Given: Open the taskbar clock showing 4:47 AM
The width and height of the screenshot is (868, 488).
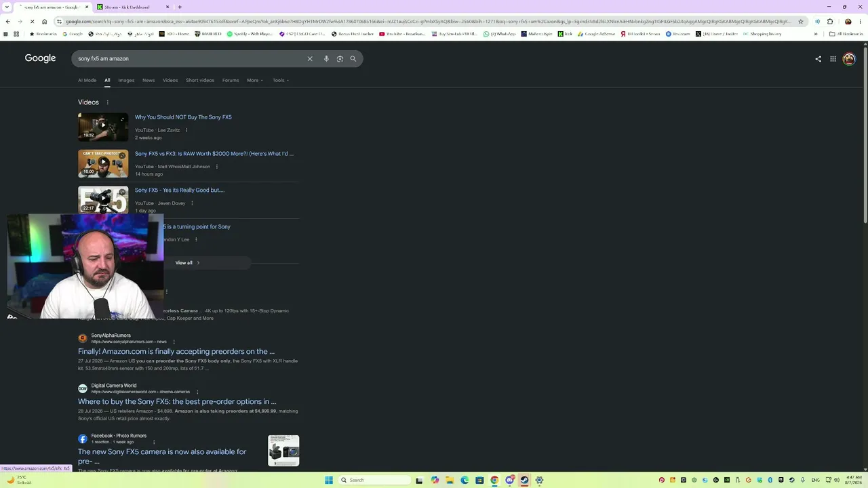Looking at the screenshot, I should pyautogui.click(x=854, y=480).
